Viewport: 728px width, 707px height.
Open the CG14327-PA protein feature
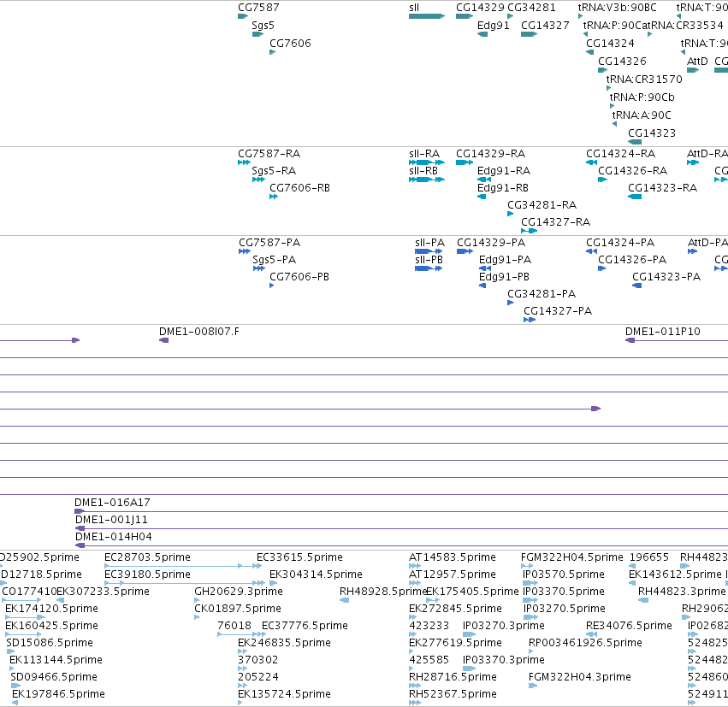[530, 320]
